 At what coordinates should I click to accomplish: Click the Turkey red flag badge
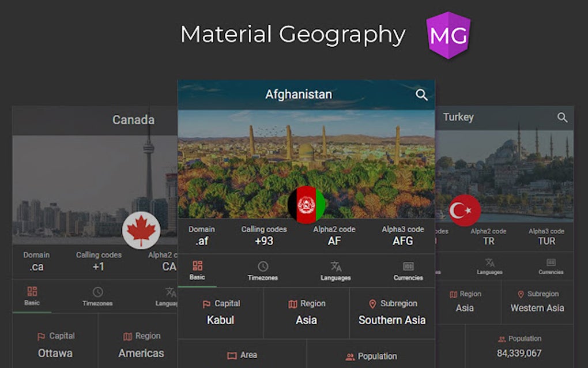(465, 210)
